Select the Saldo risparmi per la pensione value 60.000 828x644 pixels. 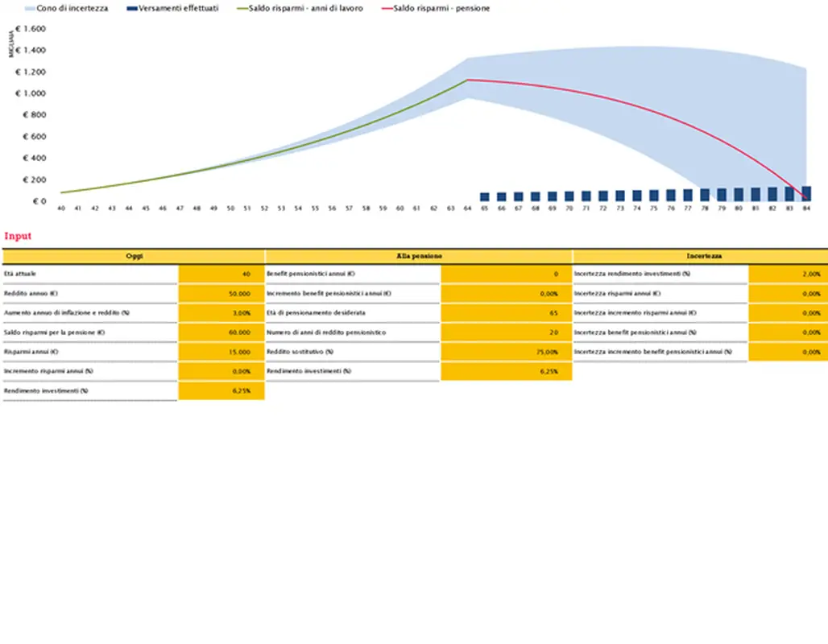[x=221, y=332]
